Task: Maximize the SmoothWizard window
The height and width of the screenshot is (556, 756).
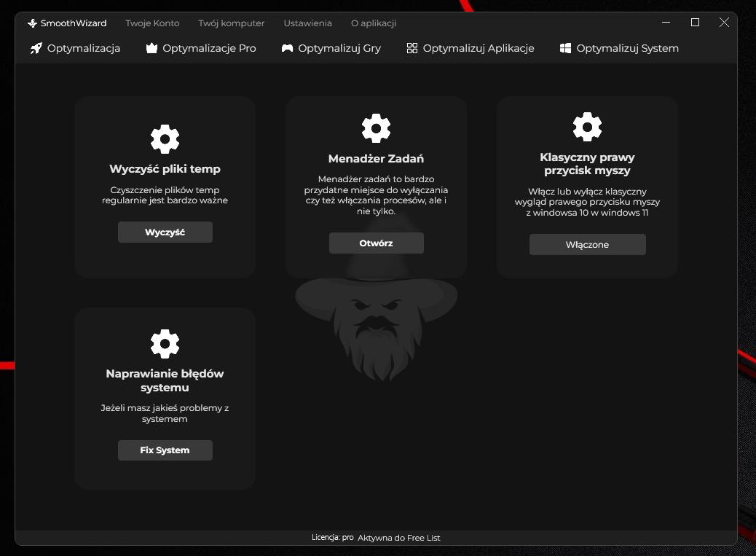Action: click(x=695, y=23)
